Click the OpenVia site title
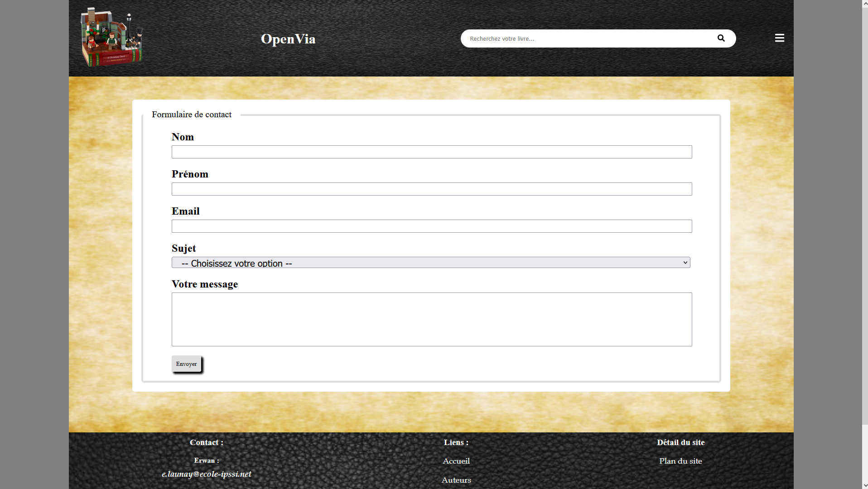 [x=288, y=39]
